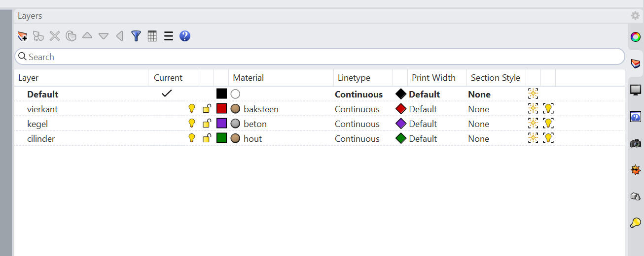
Task: Click in the layer Search field
Action: [x=321, y=57]
